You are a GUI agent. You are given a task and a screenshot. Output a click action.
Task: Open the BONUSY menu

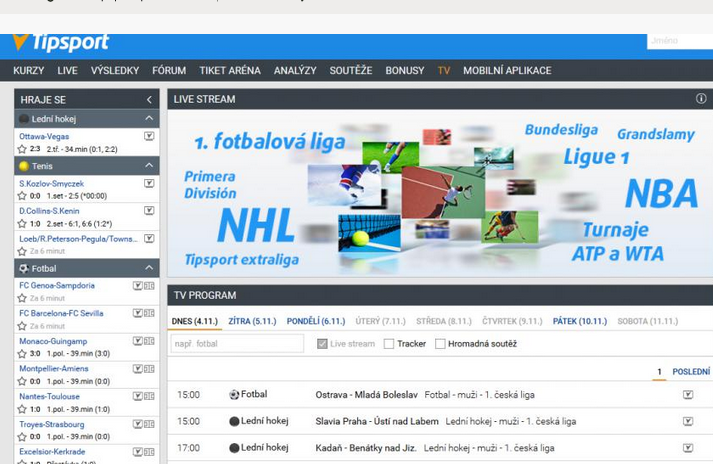(405, 71)
